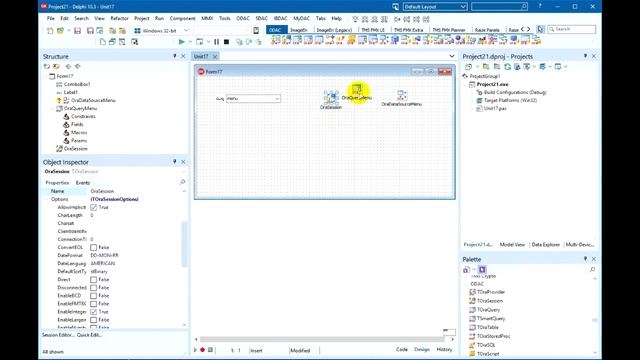640x360 pixels.
Task: Toggle the AllowImplicit checkbox
Action: point(93,207)
